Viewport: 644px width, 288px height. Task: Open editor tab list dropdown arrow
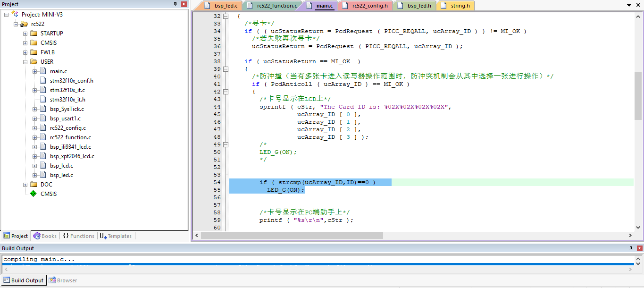[628, 6]
